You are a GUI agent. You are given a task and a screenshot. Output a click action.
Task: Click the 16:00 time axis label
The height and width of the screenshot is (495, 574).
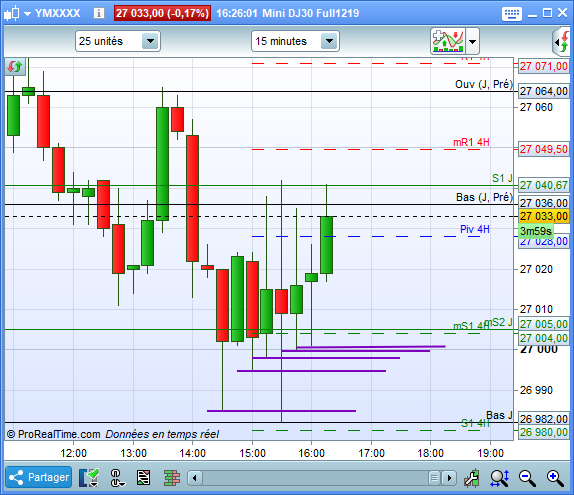[311, 453]
